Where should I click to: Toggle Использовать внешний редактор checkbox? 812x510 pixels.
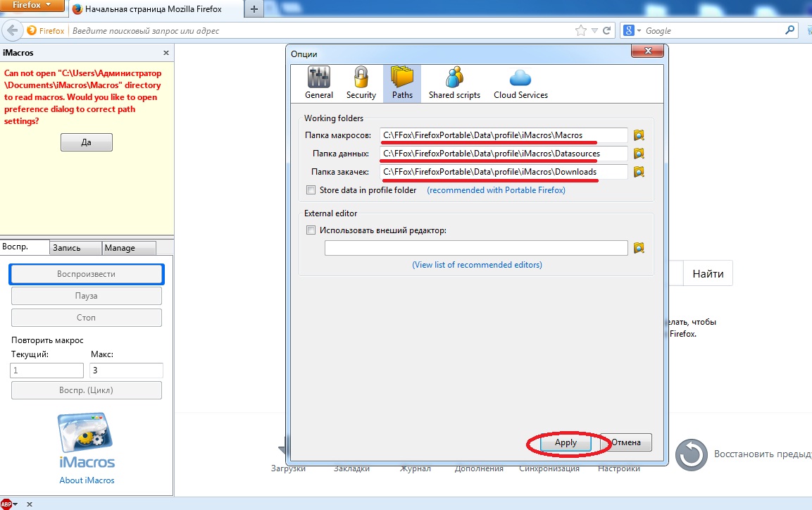[x=311, y=230]
